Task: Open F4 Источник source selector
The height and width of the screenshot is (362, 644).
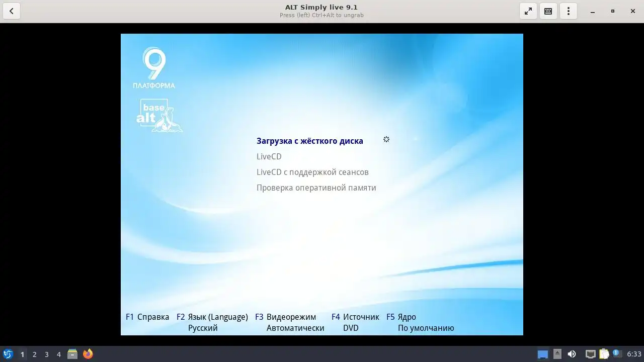Action: 355,317
